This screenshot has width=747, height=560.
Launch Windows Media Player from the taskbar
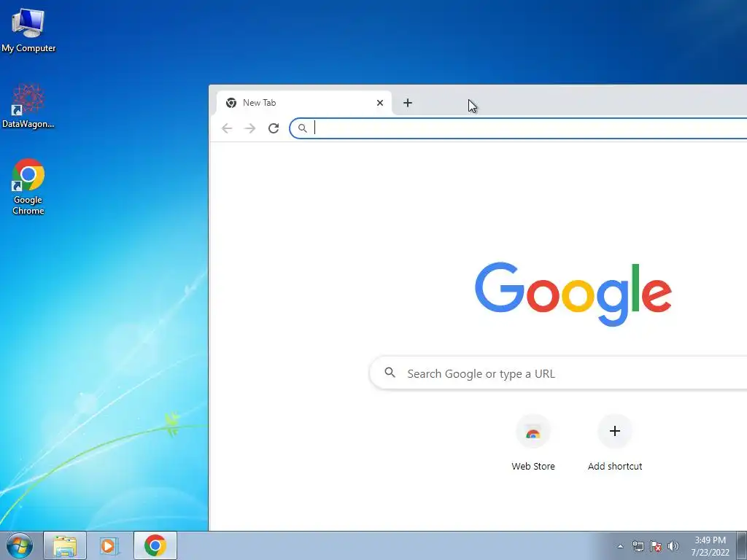point(109,545)
